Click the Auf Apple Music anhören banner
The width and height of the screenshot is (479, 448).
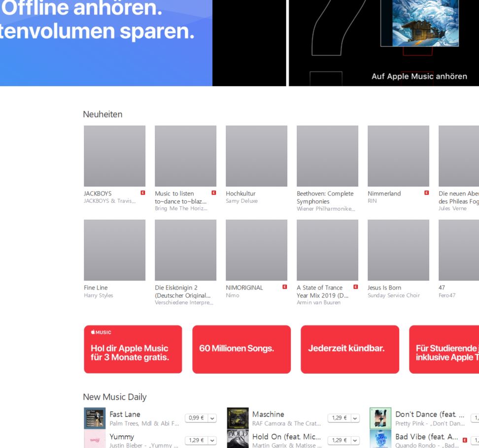[x=384, y=43]
